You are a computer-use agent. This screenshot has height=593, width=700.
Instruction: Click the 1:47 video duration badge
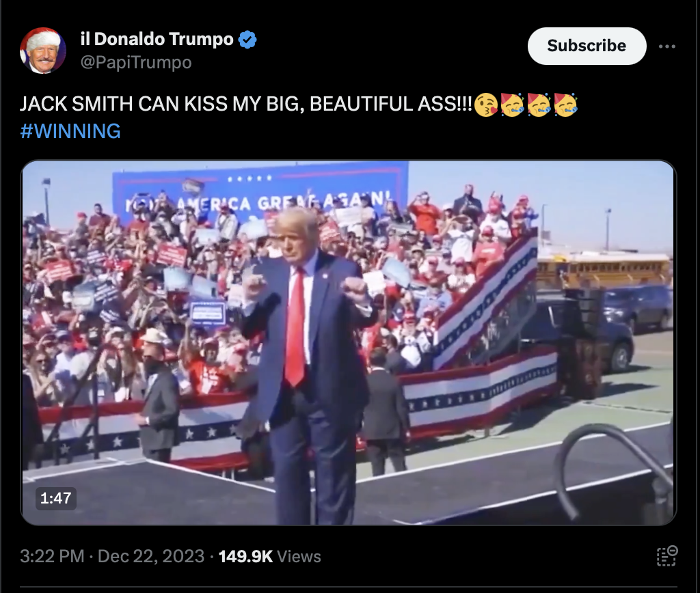coord(56,498)
